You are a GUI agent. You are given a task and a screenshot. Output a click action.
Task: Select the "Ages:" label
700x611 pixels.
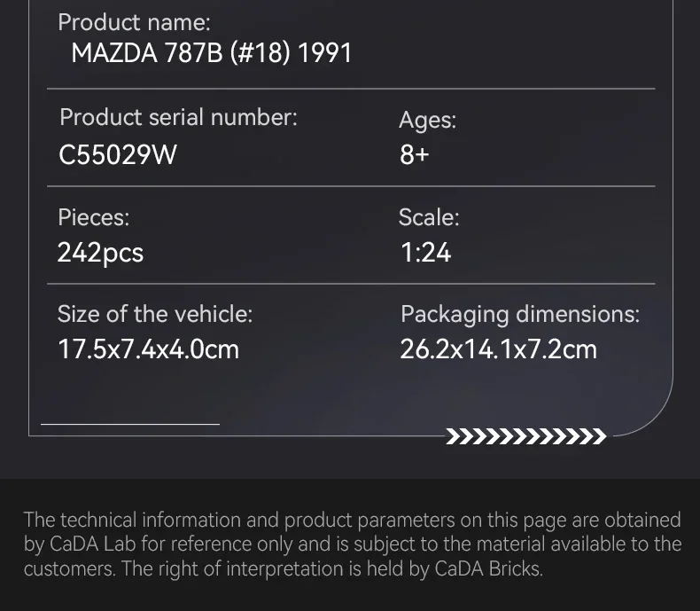pyautogui.click(x=427, y=121)
